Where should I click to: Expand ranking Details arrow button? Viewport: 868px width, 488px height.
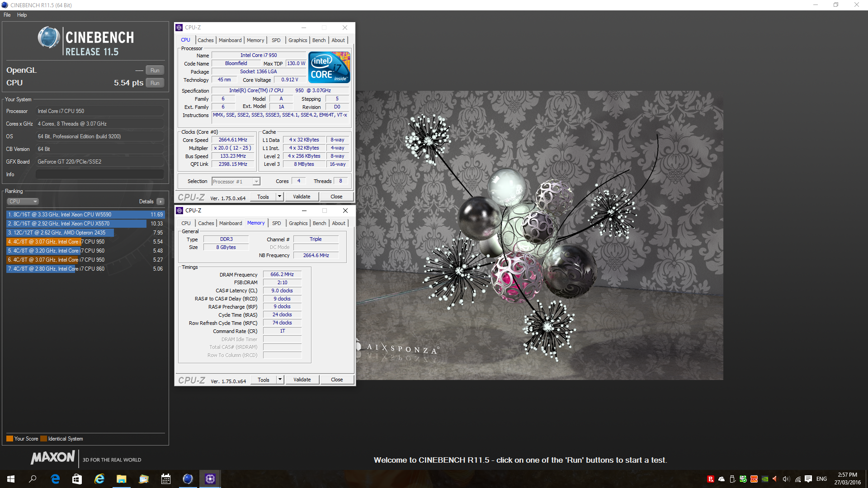click(x=160, y=202)
